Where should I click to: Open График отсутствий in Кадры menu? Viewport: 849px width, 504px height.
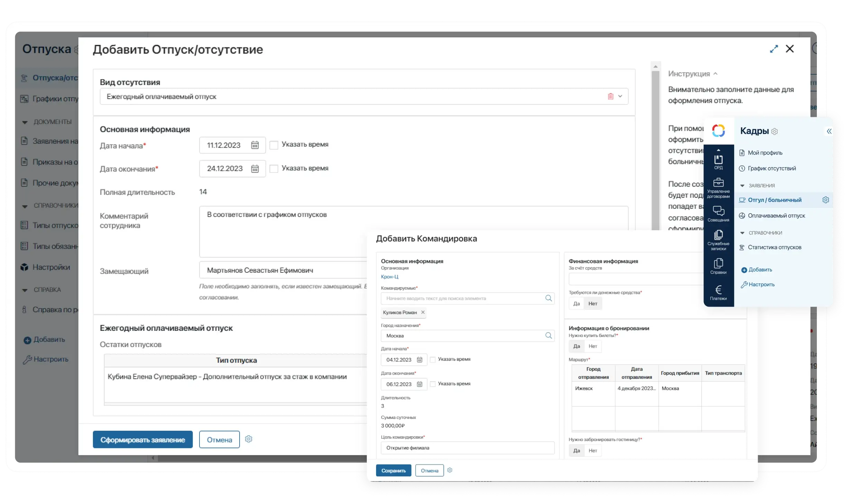772,168
